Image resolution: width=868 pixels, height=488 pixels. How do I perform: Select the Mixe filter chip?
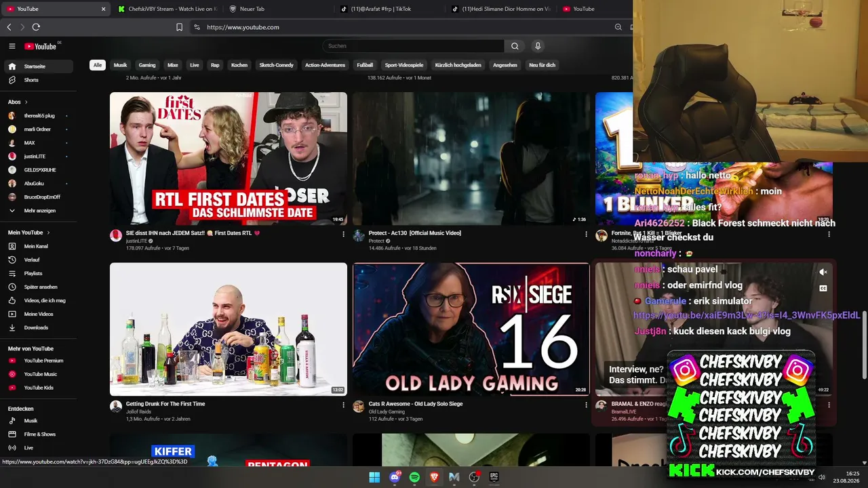(173, 65)
